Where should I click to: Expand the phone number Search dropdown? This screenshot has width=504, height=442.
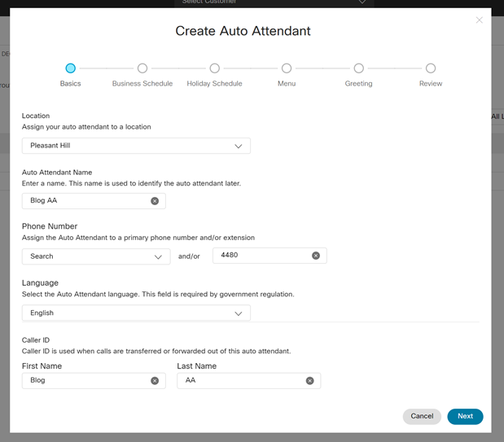(x=96, y=256)
